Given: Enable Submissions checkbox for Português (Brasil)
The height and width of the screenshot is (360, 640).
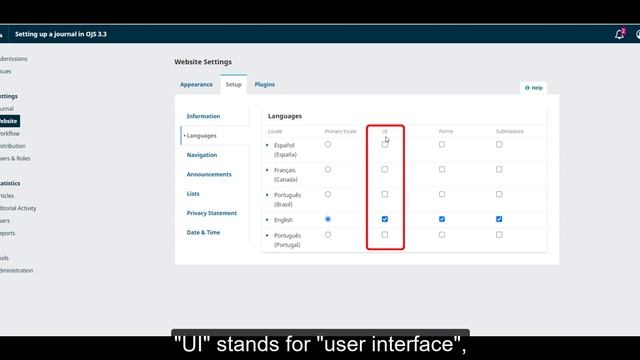Looking at the screenshot, I should tap(499, 194).
